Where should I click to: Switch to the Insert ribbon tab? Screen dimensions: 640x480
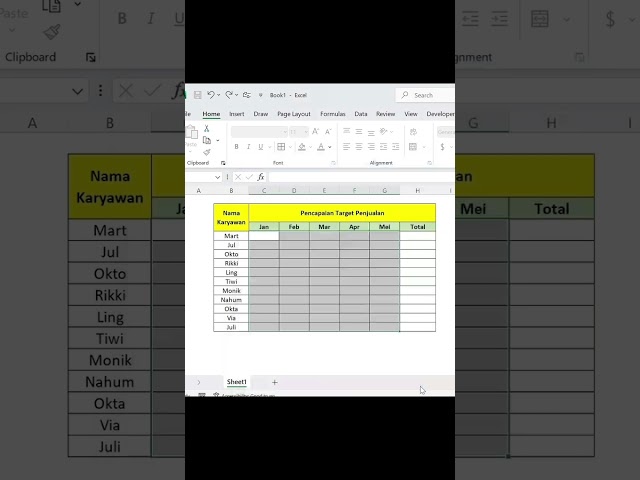point(237,114)
